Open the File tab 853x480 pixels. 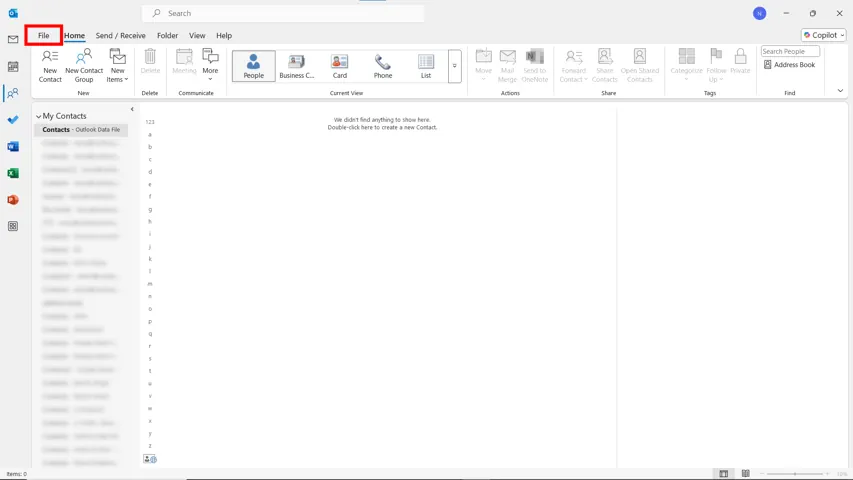tap(44, 35)
